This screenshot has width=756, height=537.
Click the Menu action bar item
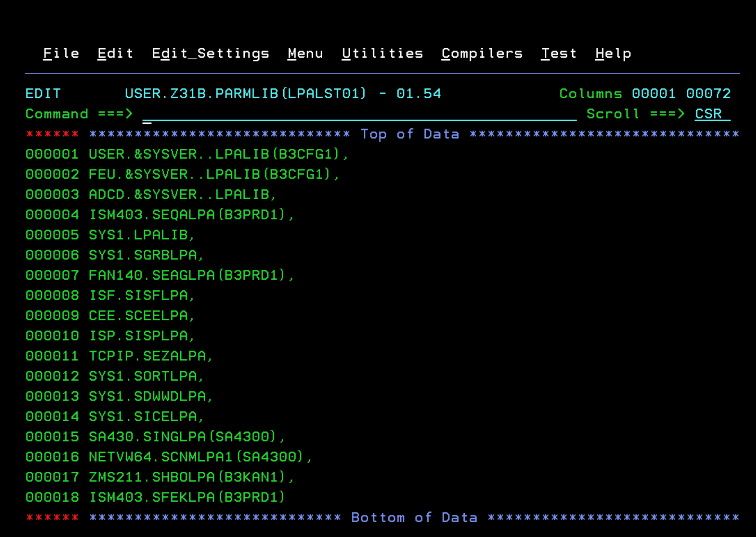point(305,53)
